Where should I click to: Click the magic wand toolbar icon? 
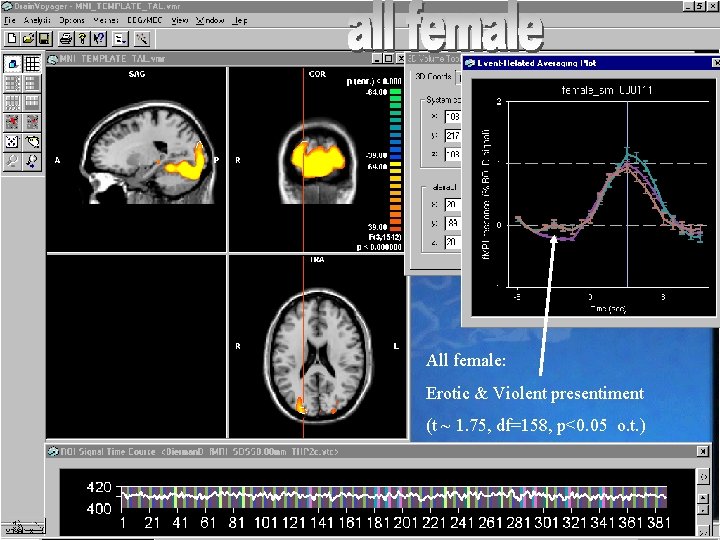point(142,39)
